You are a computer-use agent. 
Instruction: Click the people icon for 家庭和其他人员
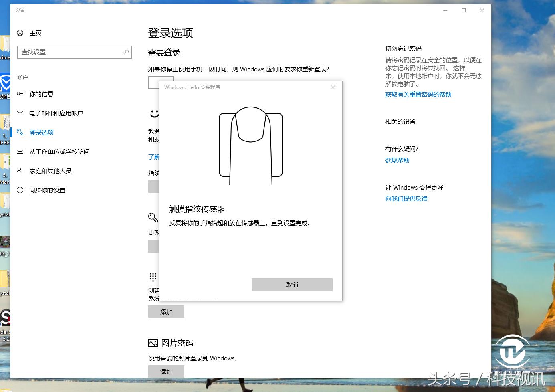point(20,171)
